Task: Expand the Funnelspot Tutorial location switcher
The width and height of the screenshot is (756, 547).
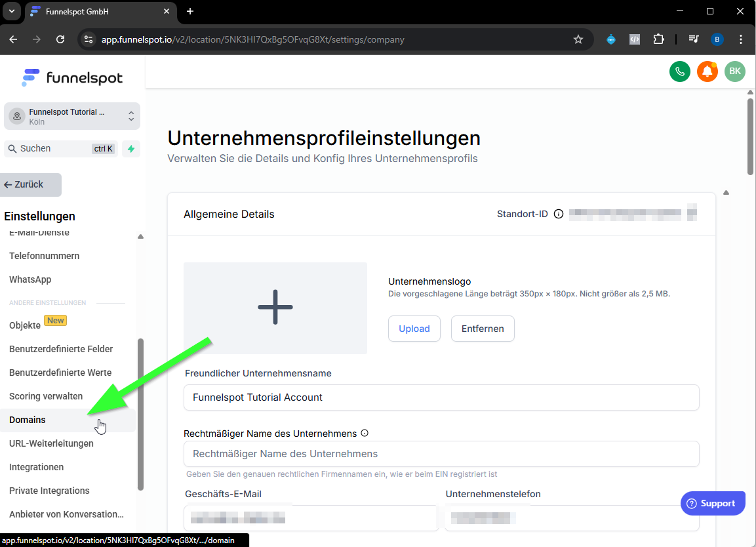Action: pos(72,116)
